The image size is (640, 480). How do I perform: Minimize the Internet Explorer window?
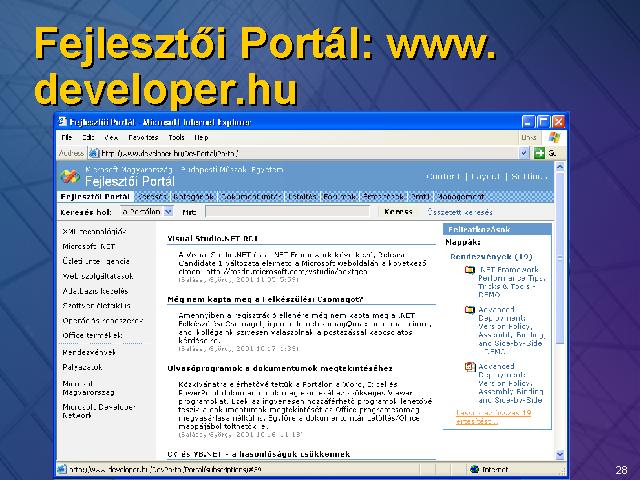(528, 122)
